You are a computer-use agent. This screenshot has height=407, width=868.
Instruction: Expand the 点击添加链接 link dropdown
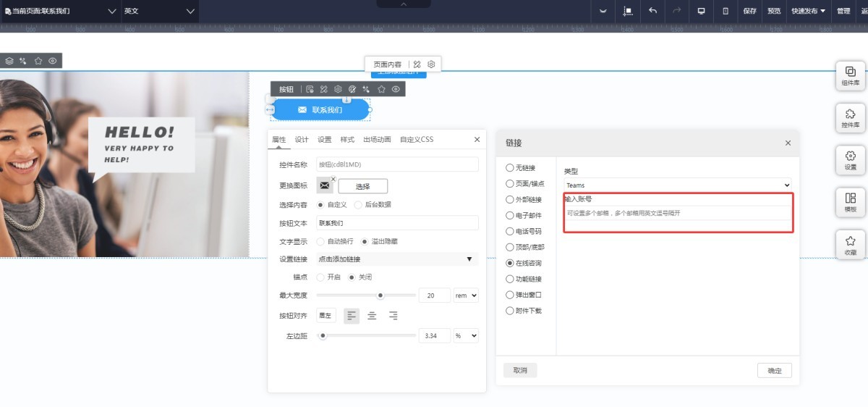(396, 259)
